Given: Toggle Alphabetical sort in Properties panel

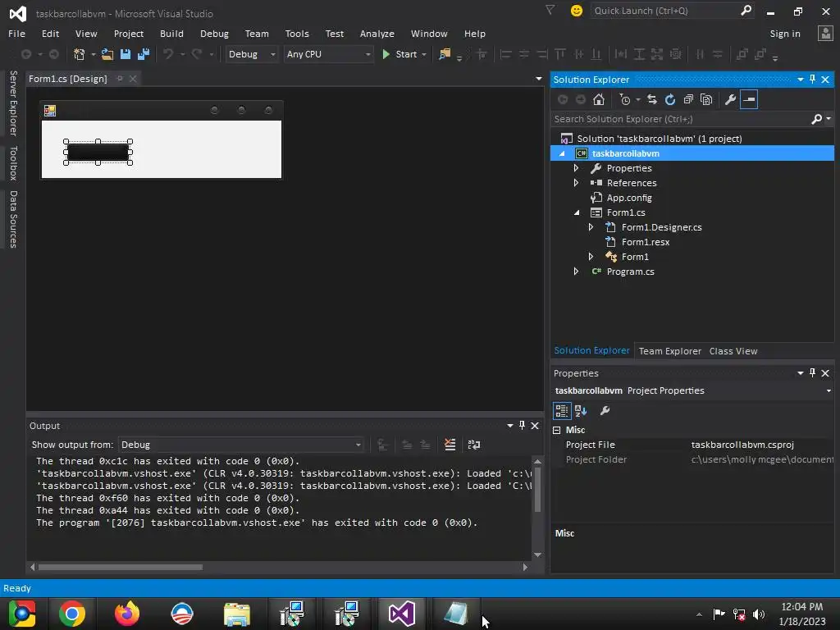Looking at the screenshot, I should click(x=581, y=411).
